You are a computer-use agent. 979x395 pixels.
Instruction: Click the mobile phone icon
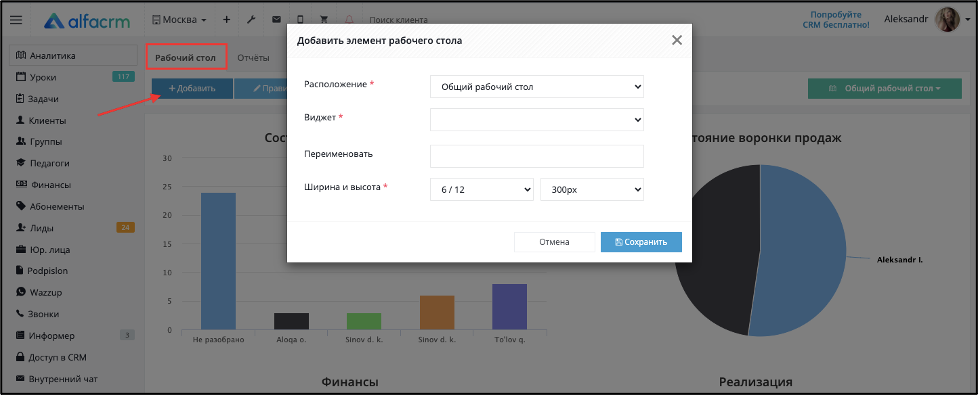point(300,19)
